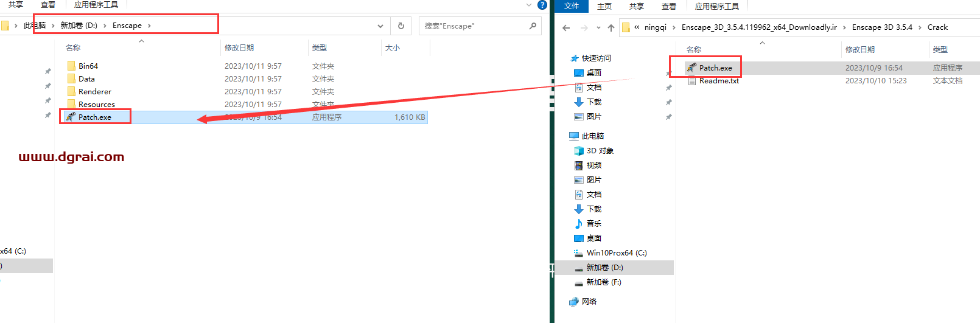Click ningqi breadcrumb in Crack window
980x323 pixels.
pos(656,27)
